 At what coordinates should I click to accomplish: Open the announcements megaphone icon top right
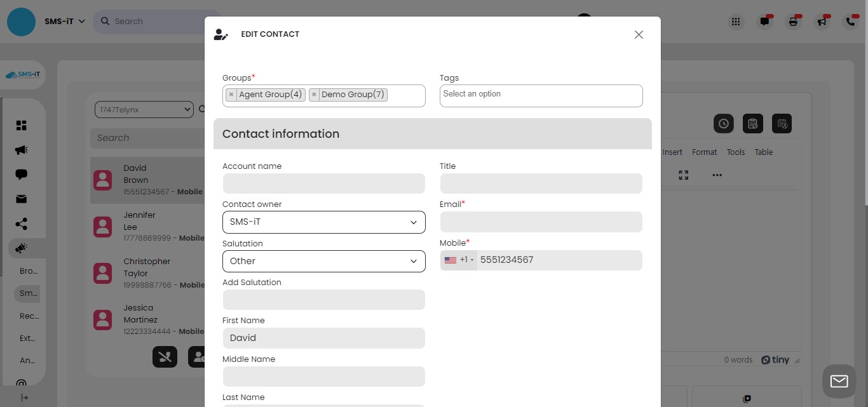822,21
